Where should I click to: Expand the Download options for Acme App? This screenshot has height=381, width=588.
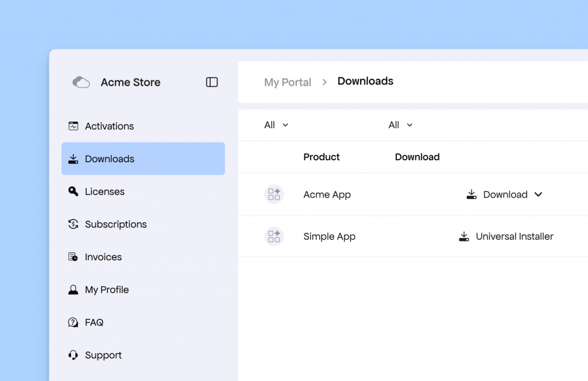pyautogui.click(x=538, y=194)
